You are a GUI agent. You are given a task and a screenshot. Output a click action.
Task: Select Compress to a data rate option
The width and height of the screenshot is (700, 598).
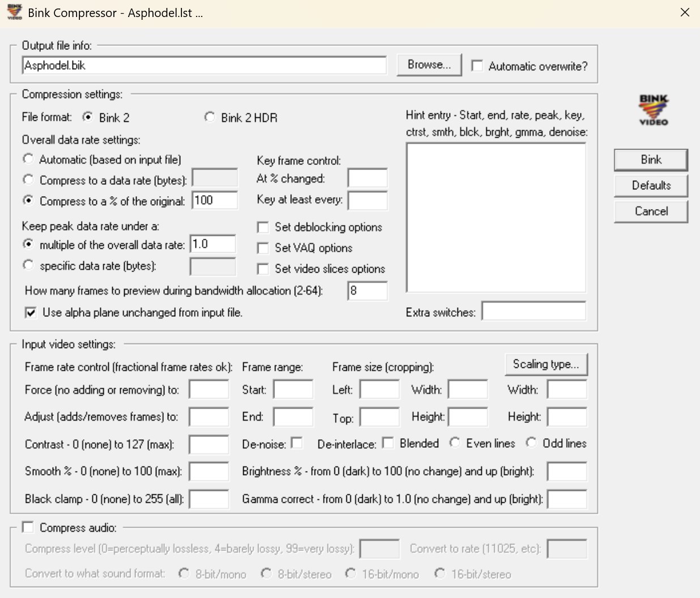28,180
